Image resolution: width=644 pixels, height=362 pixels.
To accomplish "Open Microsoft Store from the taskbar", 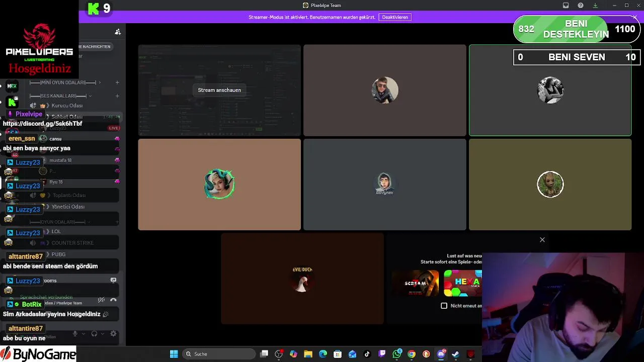I will click(338, 354).
